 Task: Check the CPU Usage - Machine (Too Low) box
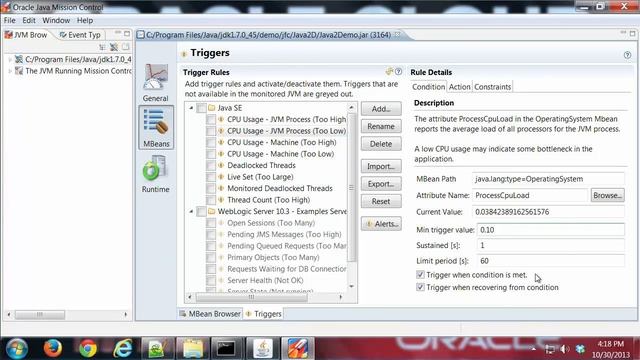[211, 154]
